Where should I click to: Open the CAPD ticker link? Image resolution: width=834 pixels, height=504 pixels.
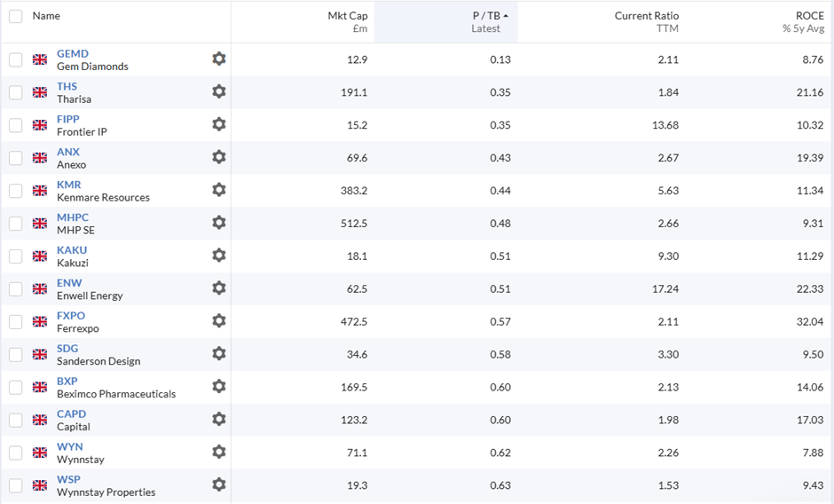[71, 414]
